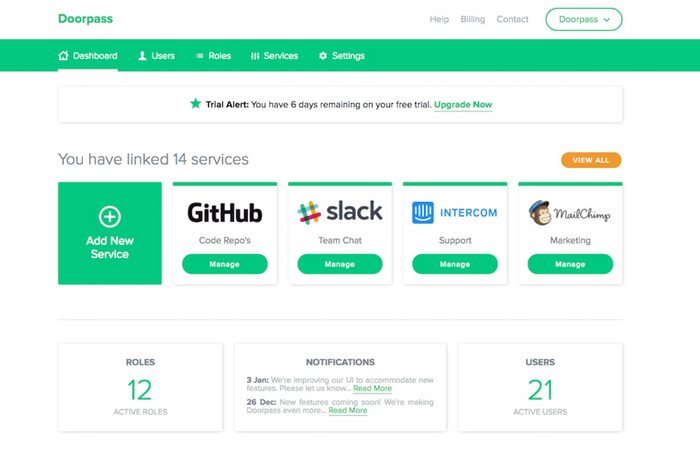Click the GitHub logo on service card
Viewport: 700px width, 467px height.
(224, 212)
